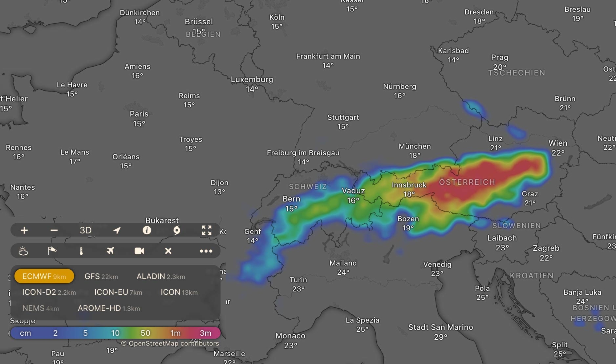
Task: Enter fullscreen with the expand arrows icon
Action: 207,230
